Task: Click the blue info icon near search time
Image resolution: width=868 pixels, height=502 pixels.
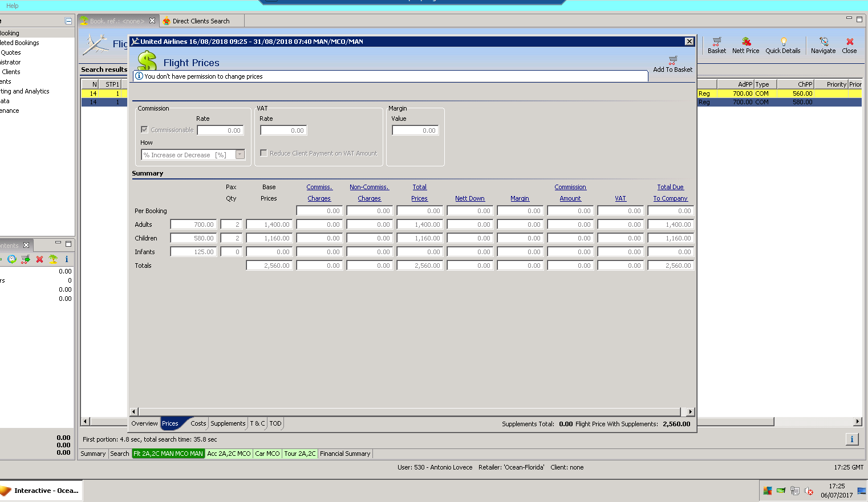Action: 851,439
